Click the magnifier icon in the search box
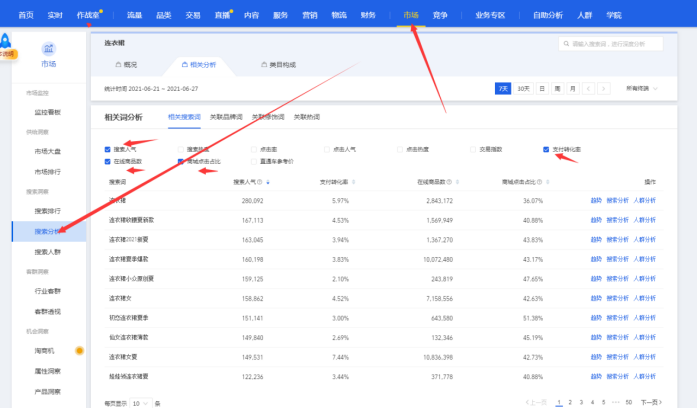Screen dimensions: 697x408 [x=566, y=44]
